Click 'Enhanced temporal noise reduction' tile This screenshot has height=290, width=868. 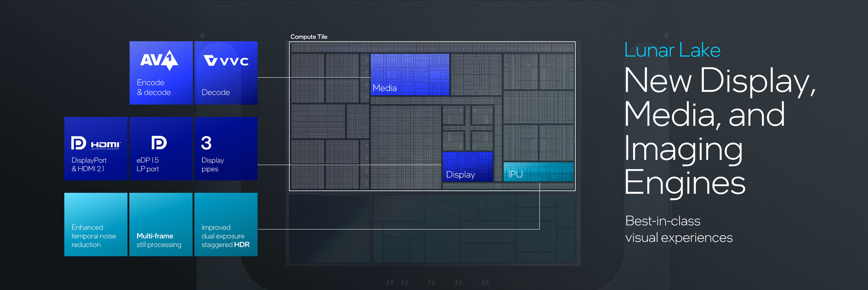pyautogui.click(x=96, y=224)
